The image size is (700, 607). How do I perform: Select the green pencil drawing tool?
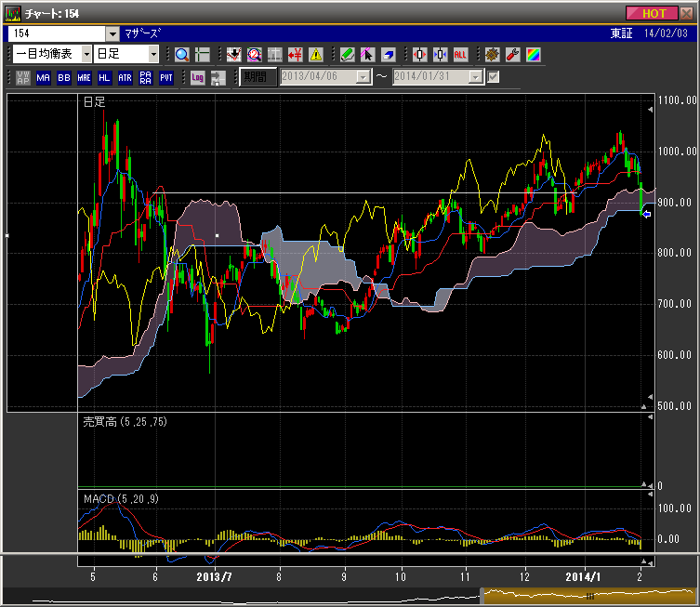347,55
